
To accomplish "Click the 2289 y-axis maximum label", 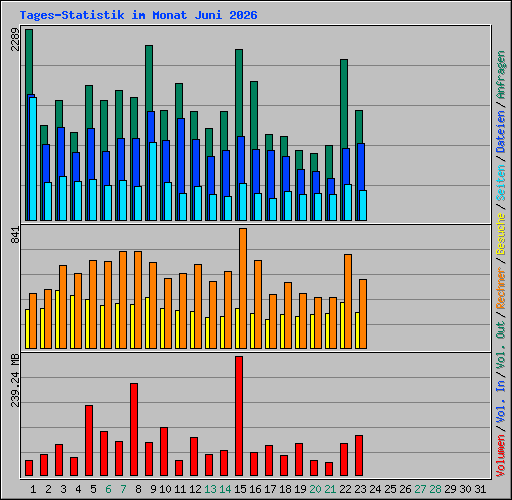I will 15,39.
